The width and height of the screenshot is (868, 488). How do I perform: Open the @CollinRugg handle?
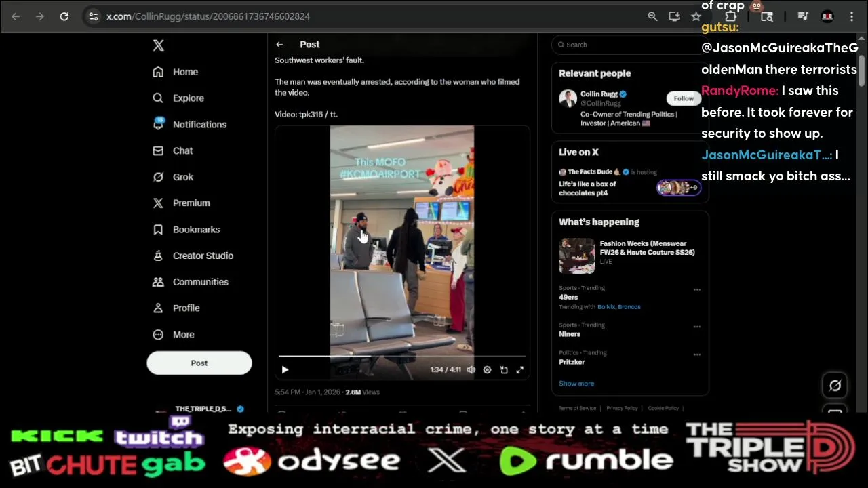tap(600, 103)
